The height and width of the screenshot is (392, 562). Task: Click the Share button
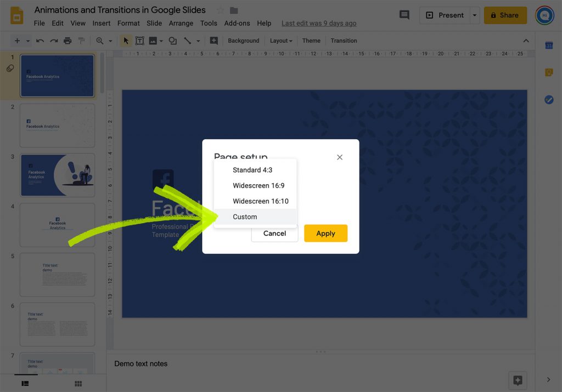click(x=505, y=15)
